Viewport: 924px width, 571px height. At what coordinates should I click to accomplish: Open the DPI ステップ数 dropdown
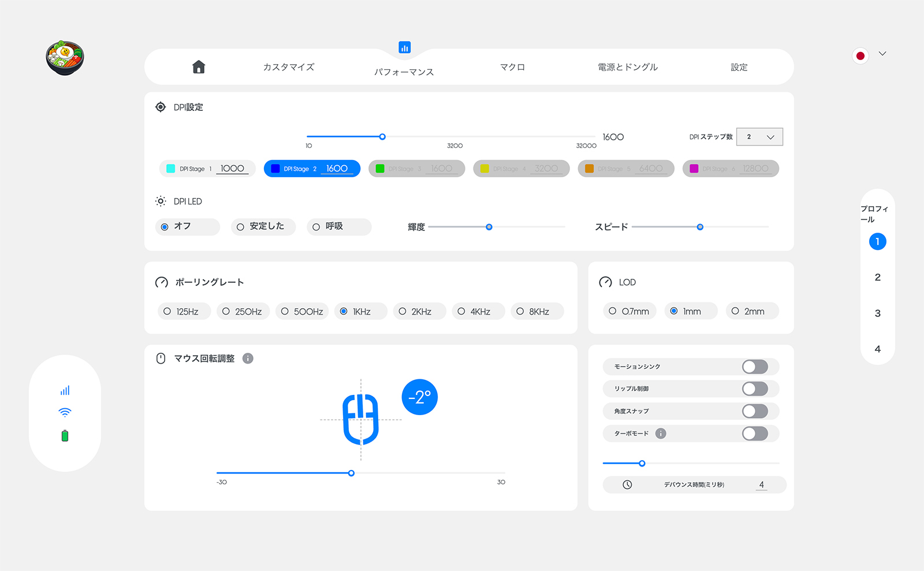pos(759,137)
